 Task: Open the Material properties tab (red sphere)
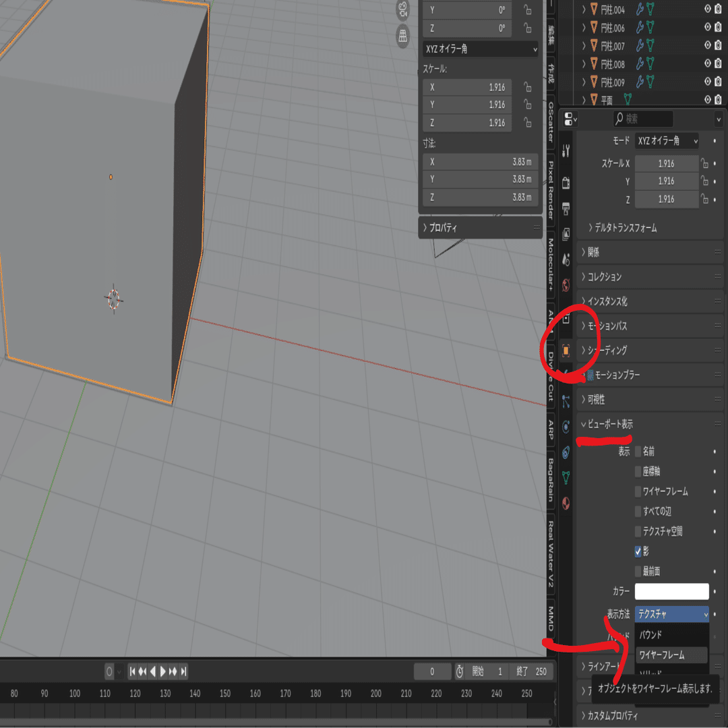click(566, 503)
